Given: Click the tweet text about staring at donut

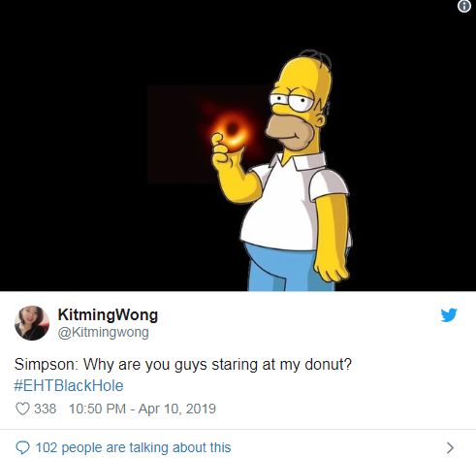Looking at the screenshot, I should pyautogui.click(x=183, y=365).
